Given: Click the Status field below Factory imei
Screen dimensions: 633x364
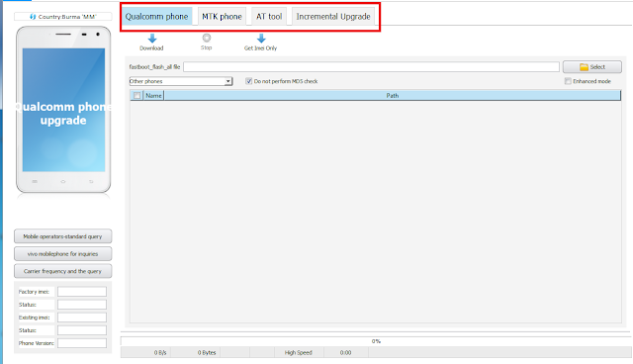Looking at the screenshot, I should 82,305.
